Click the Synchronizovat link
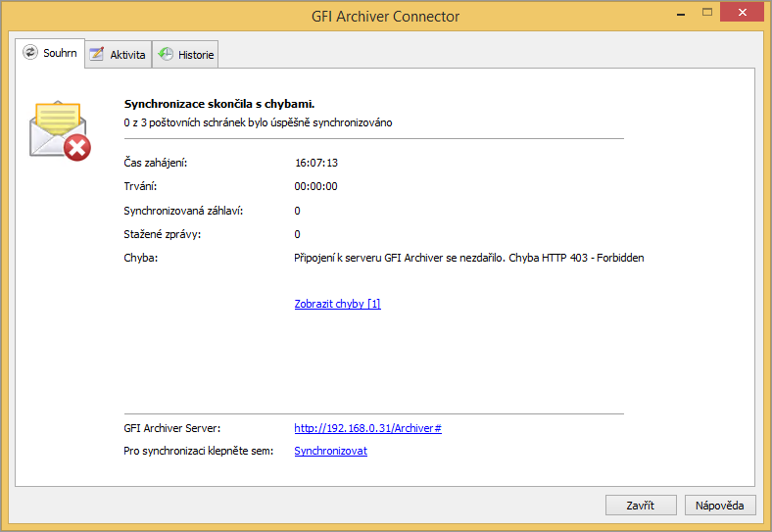Screen dimensions: 772x532 [x=330, y=451]
